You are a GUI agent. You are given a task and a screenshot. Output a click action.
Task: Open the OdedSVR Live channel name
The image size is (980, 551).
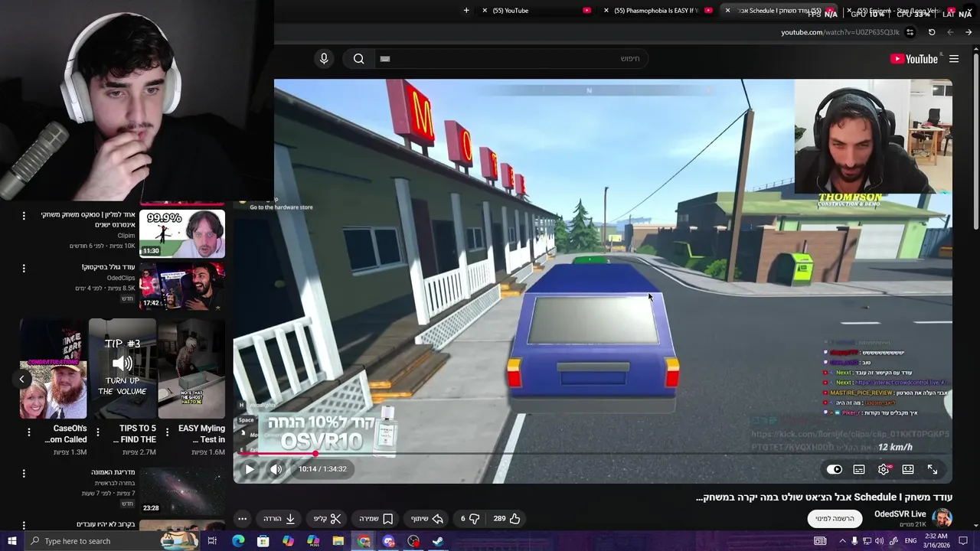tap(900, 514)
